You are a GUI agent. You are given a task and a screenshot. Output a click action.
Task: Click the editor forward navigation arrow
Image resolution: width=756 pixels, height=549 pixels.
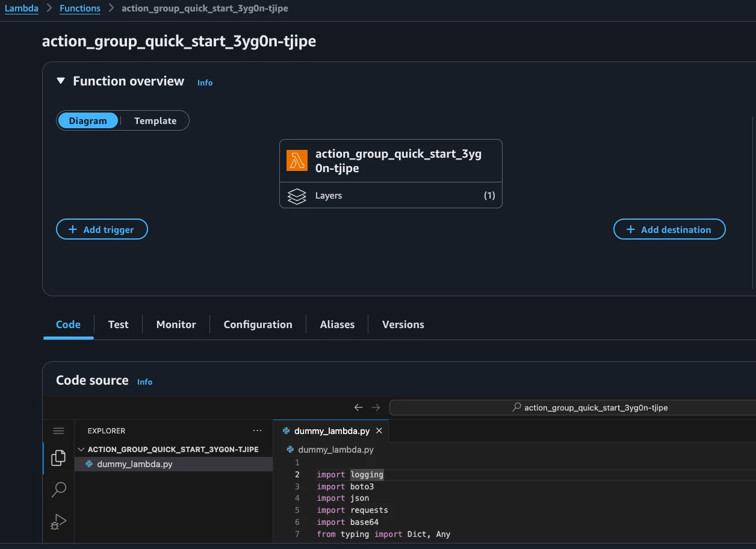376,408
